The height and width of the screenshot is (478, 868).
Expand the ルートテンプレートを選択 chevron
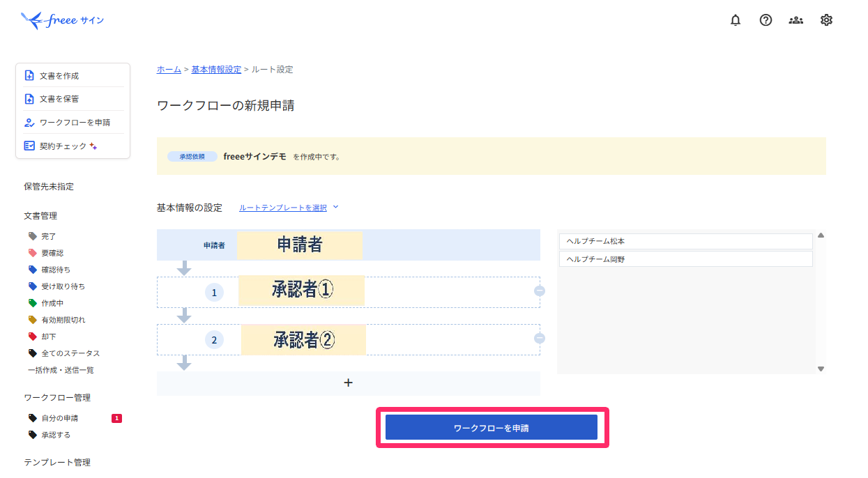coord(335,207)
